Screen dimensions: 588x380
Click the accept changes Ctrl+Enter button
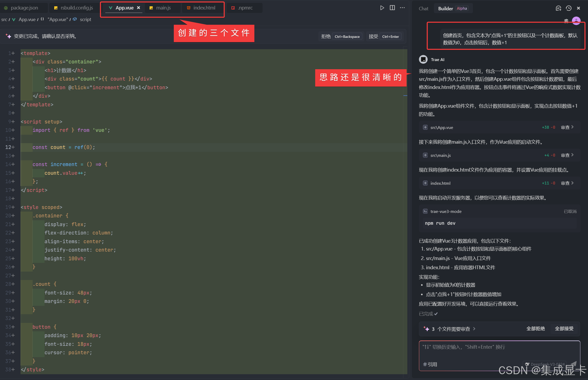[x=385, y=37]
